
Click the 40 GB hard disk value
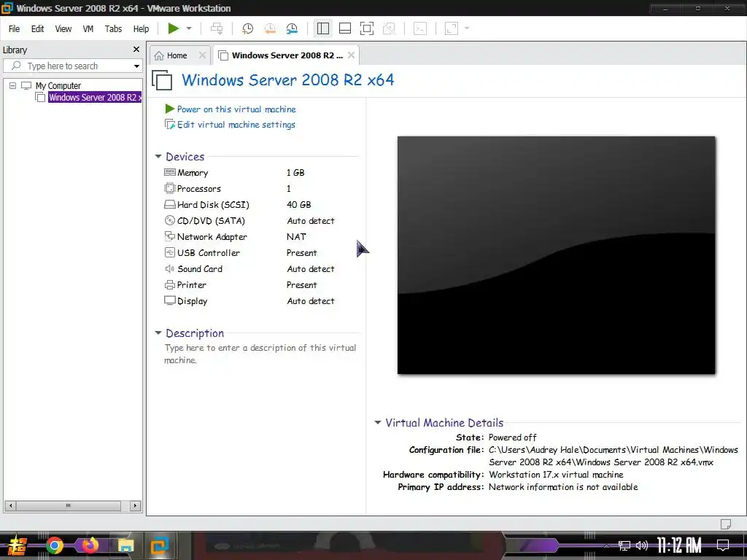tap(298, 205)
